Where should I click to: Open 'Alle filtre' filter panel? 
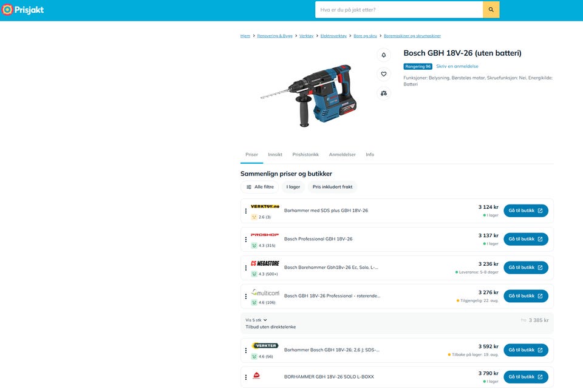pos(260,187)
